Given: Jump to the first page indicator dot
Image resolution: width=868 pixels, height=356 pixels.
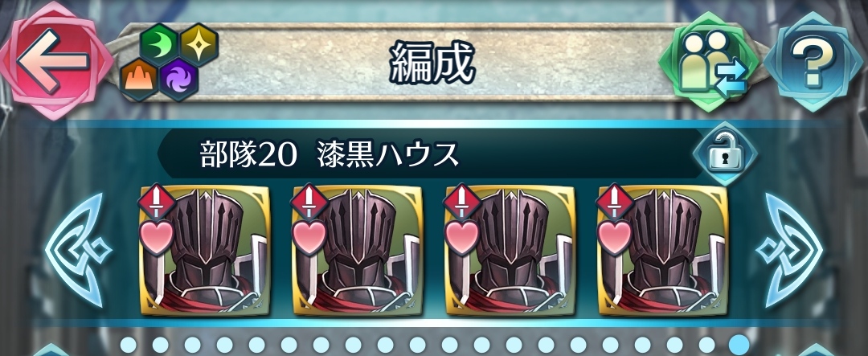Looking at the screenshot, I should click(129, 345).
